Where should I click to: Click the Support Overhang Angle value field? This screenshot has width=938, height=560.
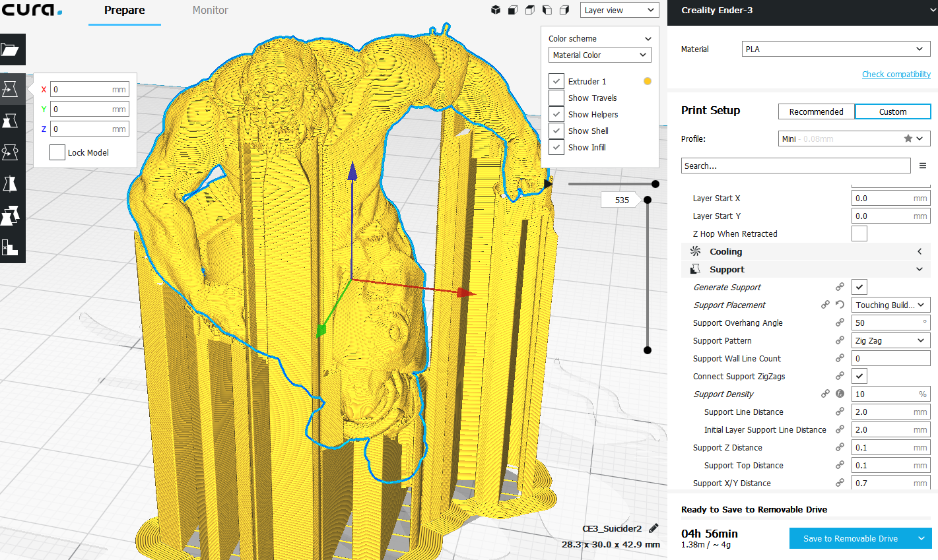point(891,323)
